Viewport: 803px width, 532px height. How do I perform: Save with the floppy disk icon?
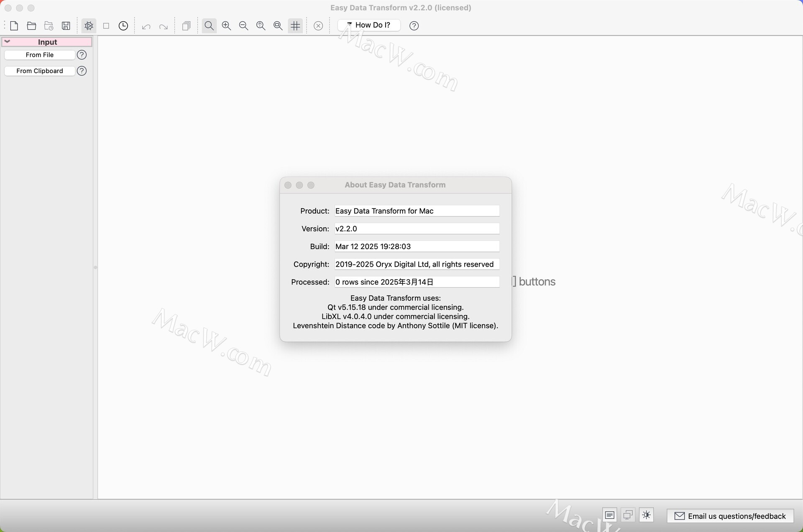[x=66, y=26]
